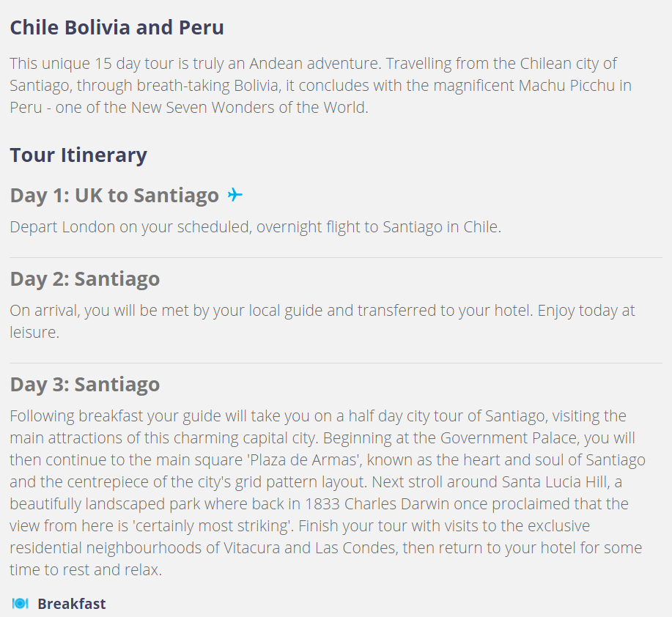
Task: Click the tour introduction paragraph about Andean adventure
Action: tap(320, 85)
